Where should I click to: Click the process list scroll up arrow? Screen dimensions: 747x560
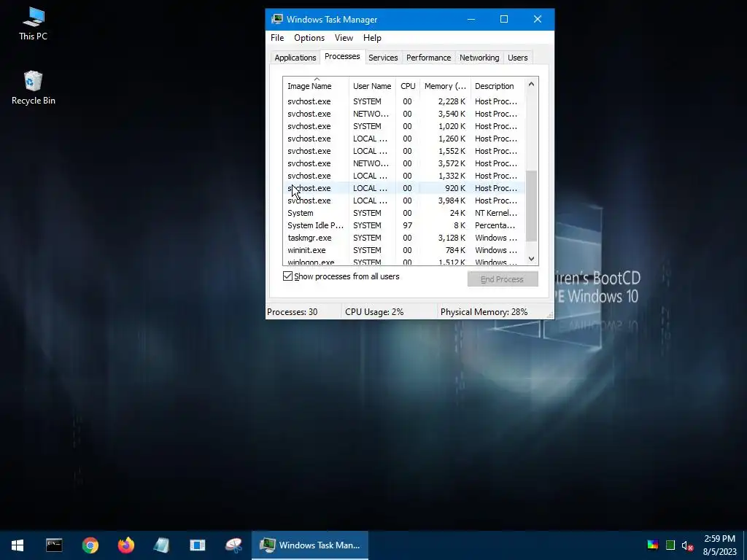[532, 85]
